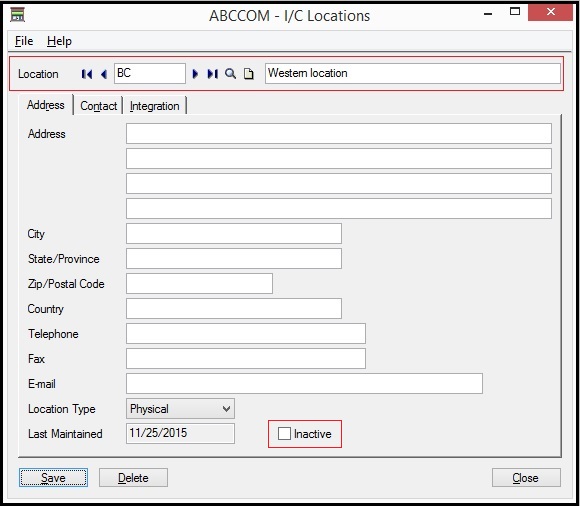This screenshot has height=506, width=580.
Task: Toggle the Inactive checkbox
Action: click(284, 434)
